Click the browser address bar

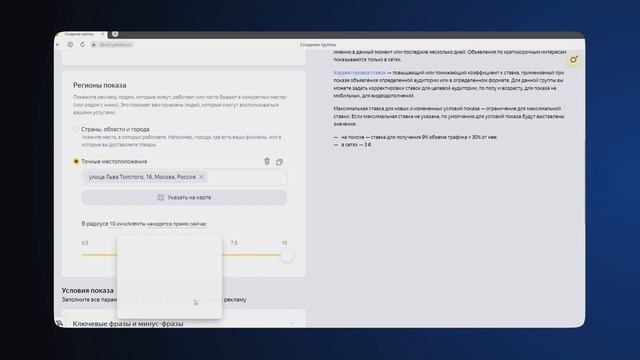tap(112, 44)
